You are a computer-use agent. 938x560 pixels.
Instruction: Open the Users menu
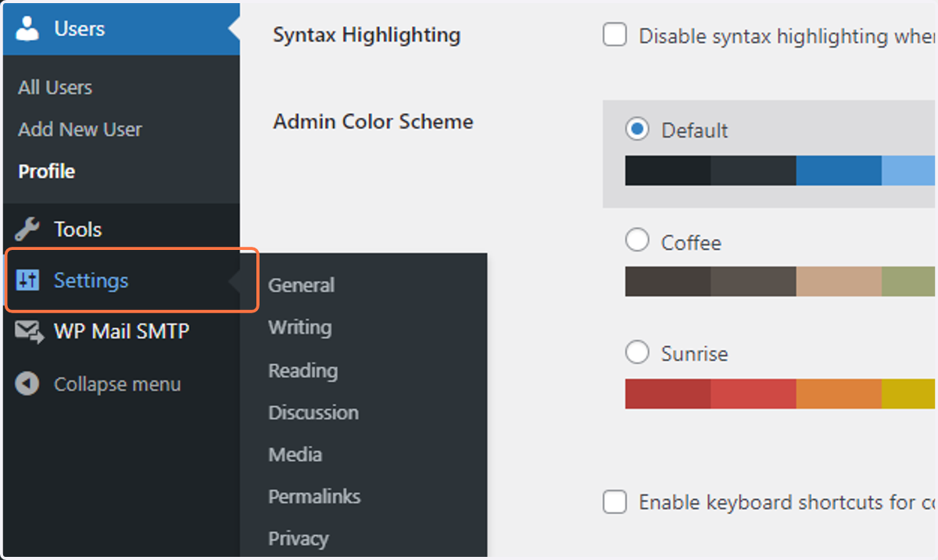tap(121, 29)
